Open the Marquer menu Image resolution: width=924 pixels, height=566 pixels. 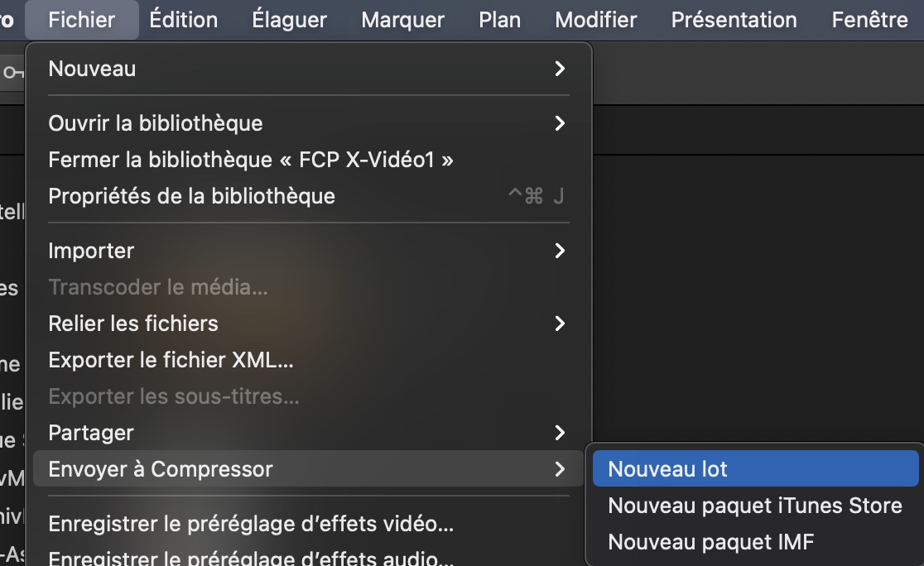(x=402, y=20)
